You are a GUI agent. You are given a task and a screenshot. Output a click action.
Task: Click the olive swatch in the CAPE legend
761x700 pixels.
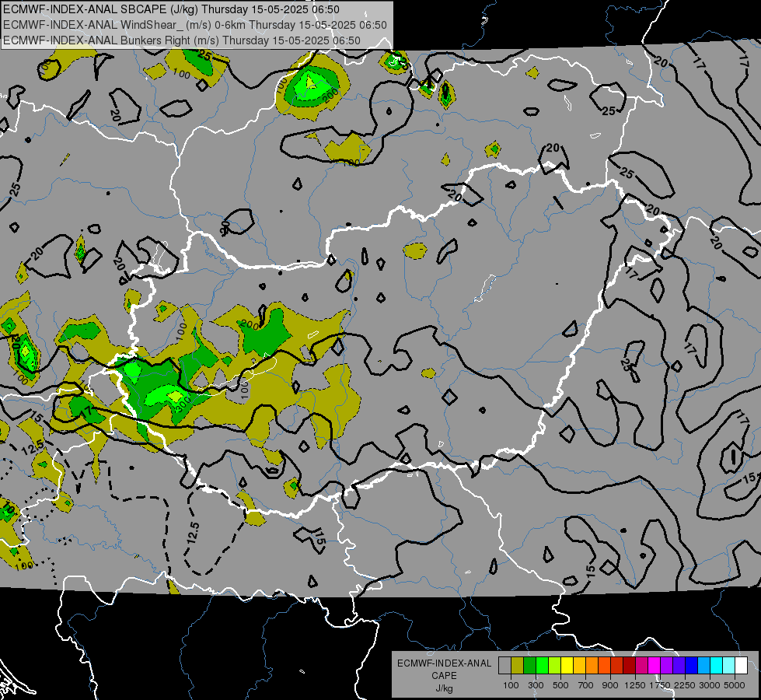[x=518, y=665]
